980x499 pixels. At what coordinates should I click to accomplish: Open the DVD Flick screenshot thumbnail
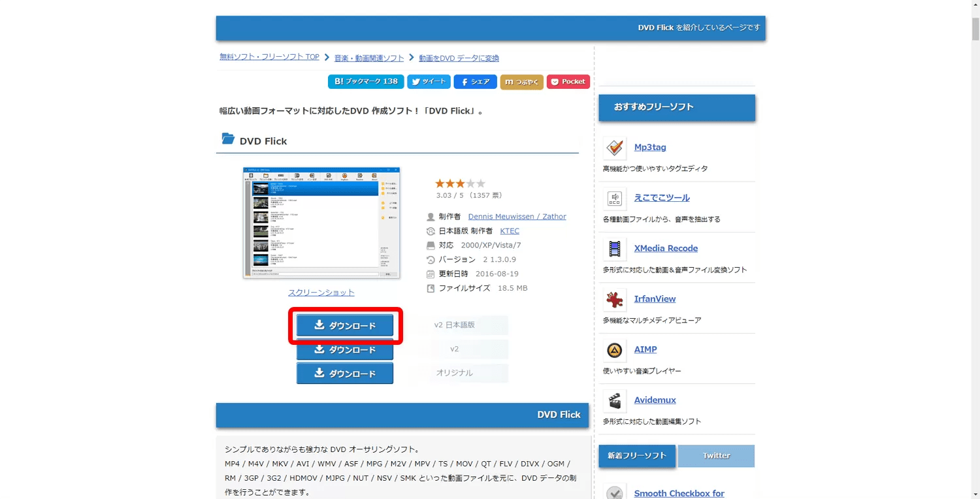pyautogui.click(x=321, y=223)
